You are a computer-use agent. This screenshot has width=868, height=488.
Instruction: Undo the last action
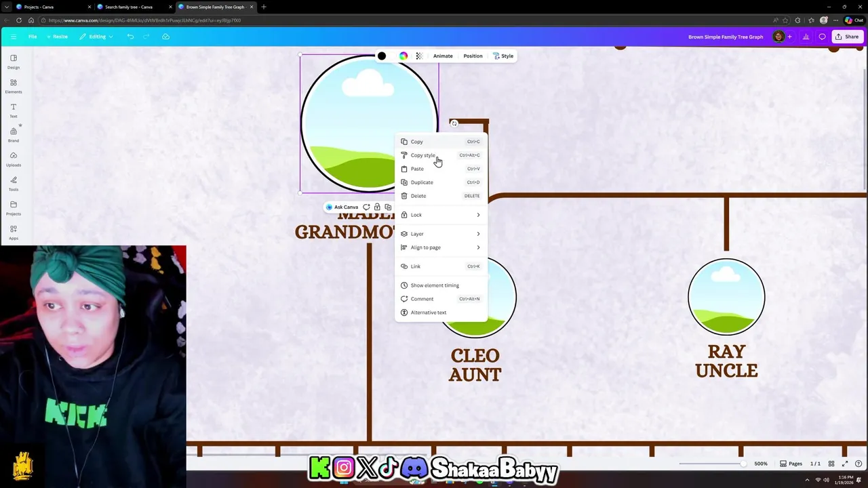(130, 37)
